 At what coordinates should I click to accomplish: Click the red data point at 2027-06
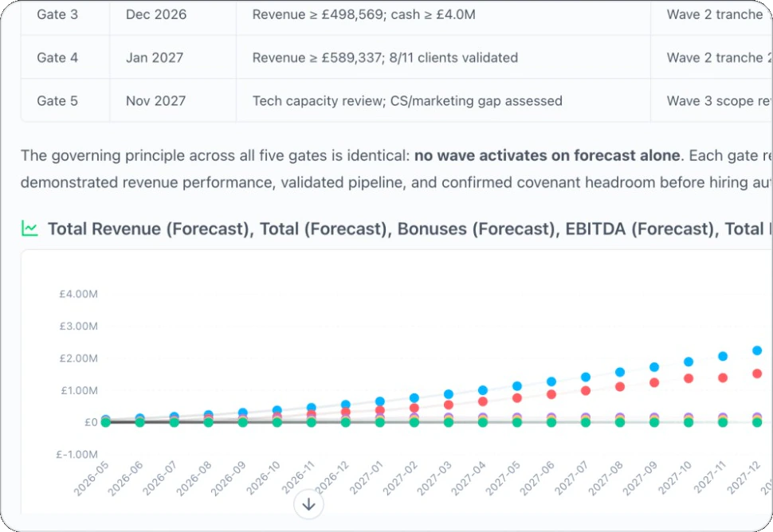(551, 394)
